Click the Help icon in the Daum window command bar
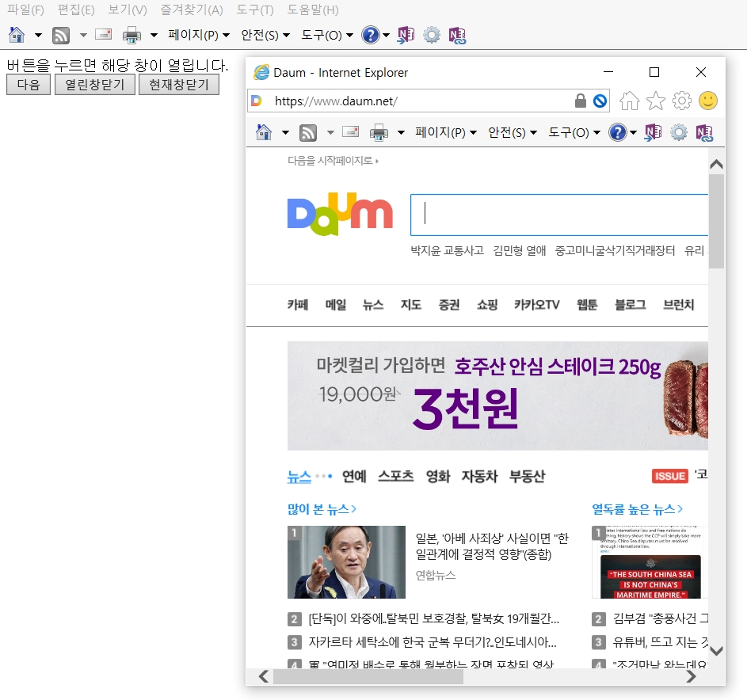The width and height of the screenshot is (747, 700). click(x=618, y=132)
